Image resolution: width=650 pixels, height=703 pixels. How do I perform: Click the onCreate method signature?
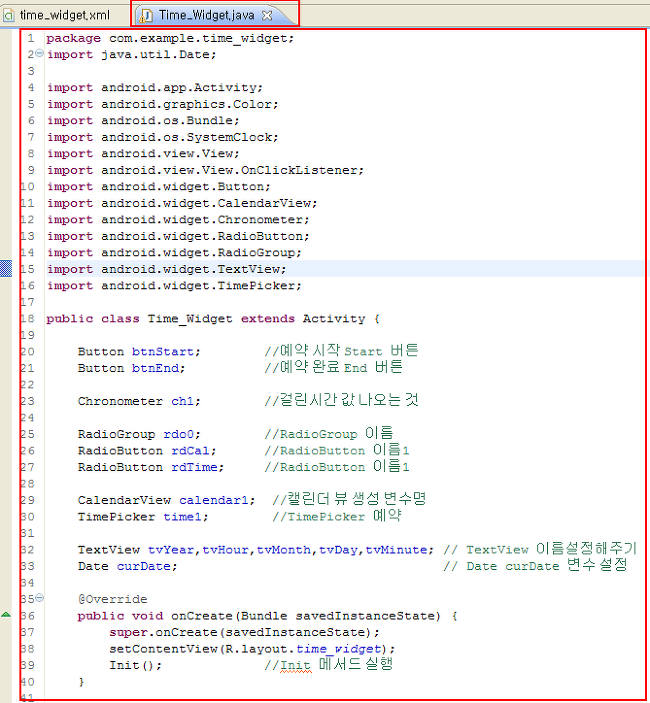click(x=267, y=616)
